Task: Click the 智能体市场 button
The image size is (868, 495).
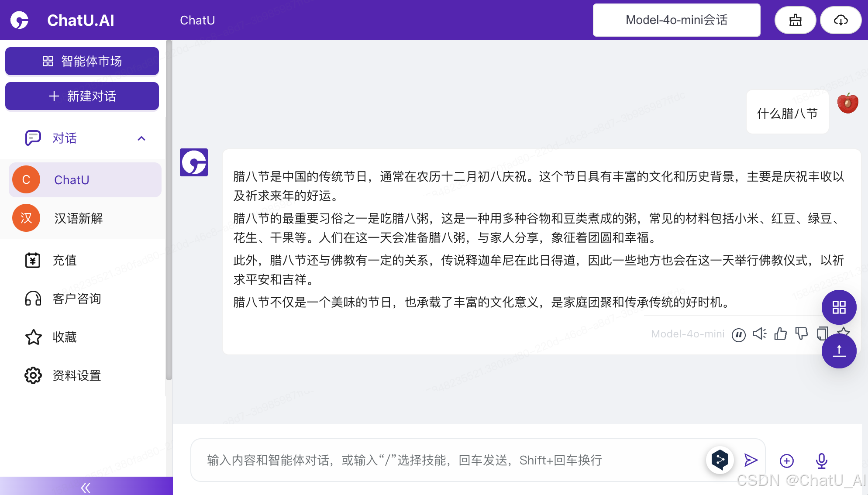Action: [82, 61]
